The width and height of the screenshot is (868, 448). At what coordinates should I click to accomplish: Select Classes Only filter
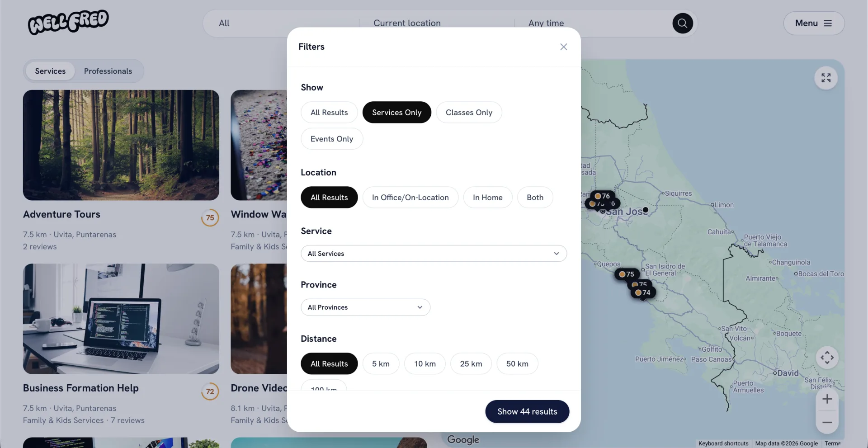(469, 113)
